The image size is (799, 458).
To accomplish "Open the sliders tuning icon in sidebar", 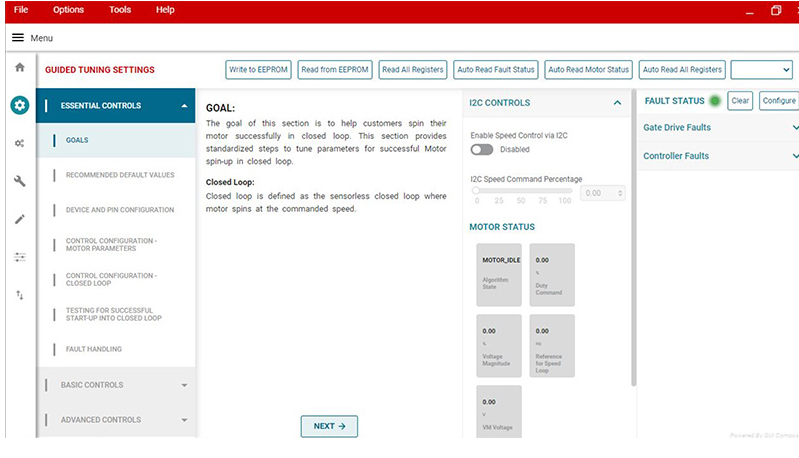I will coord(19,257).
